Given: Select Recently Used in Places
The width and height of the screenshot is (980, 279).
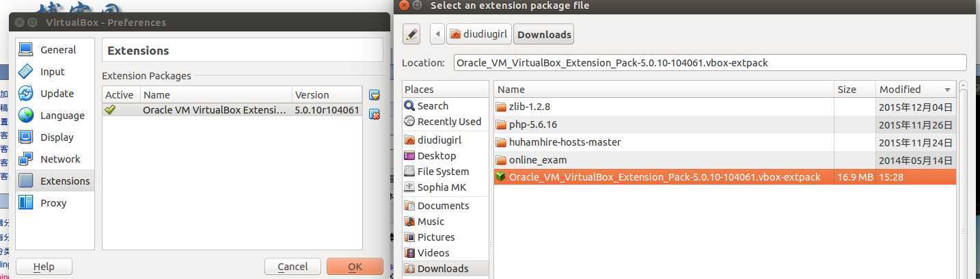Looking at the screenshot, I should click(x=446, y=121).
